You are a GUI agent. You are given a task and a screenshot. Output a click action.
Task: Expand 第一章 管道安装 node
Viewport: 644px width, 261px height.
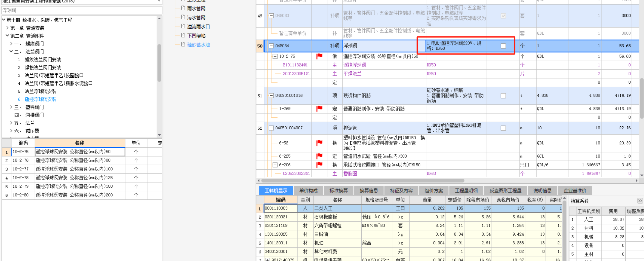click(x=7, y=28)
